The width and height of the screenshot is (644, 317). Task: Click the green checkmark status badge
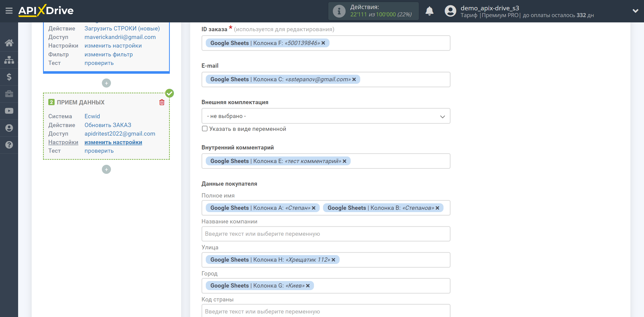(x=170, y=93)
